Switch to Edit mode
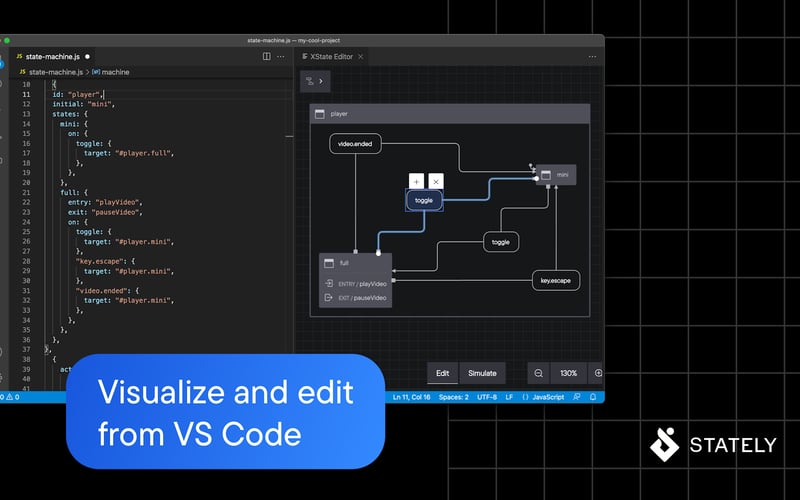 442,373
